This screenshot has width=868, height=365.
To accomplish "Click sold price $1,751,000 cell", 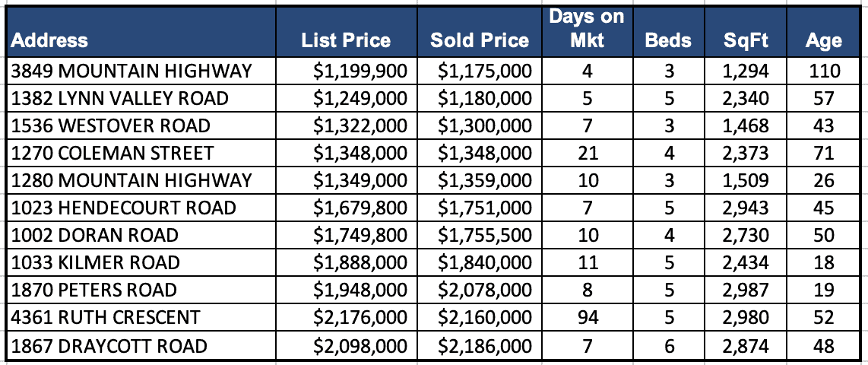I will 485,208.
